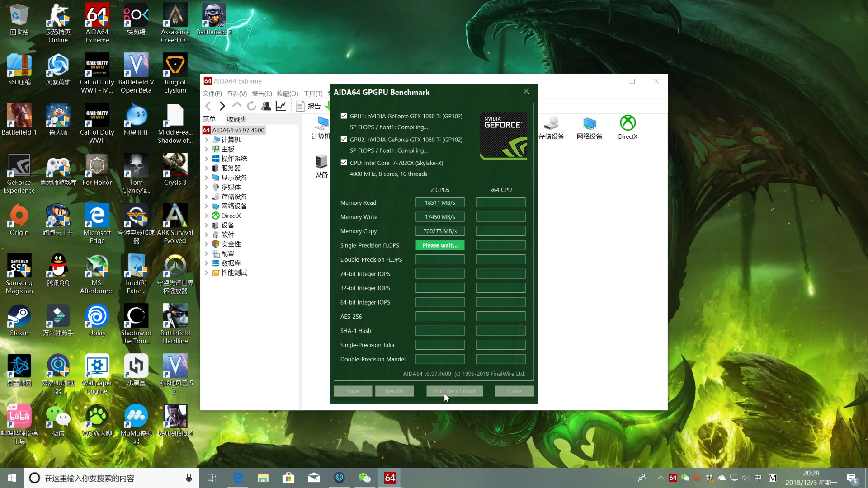The width and height of the screenshot is (868, 488).
Task: Click the 报告 report toolbar icon
Action: pyautogui.click(x=308, y=106)
